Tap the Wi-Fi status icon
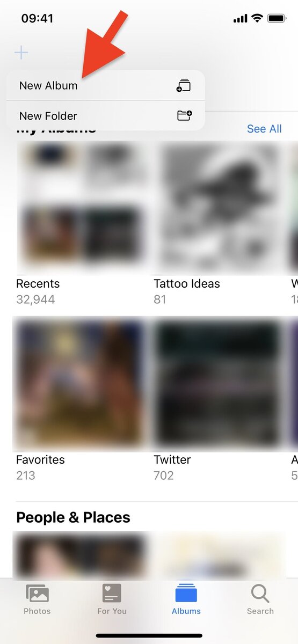The width and height of the screenshot is (298, 644). (257, 18)
